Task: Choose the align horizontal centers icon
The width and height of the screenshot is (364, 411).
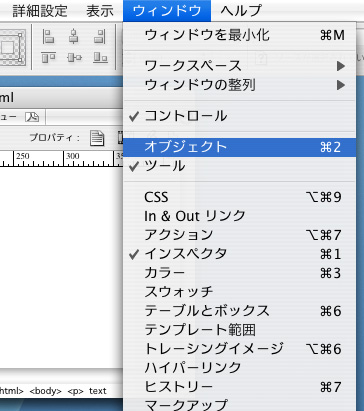Action: pos(74,36)
